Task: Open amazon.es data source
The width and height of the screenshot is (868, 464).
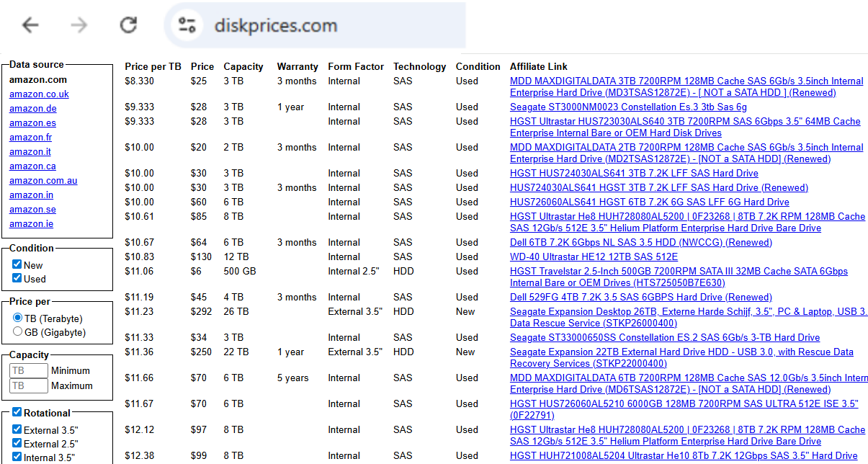Action: click(x=32, y=122)
